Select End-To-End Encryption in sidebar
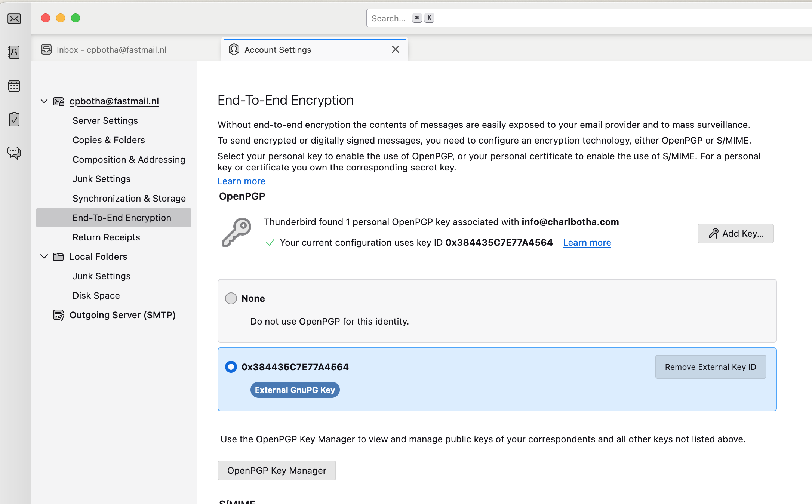The height and width of the screenshot is (504, 812). click(114, 218)
